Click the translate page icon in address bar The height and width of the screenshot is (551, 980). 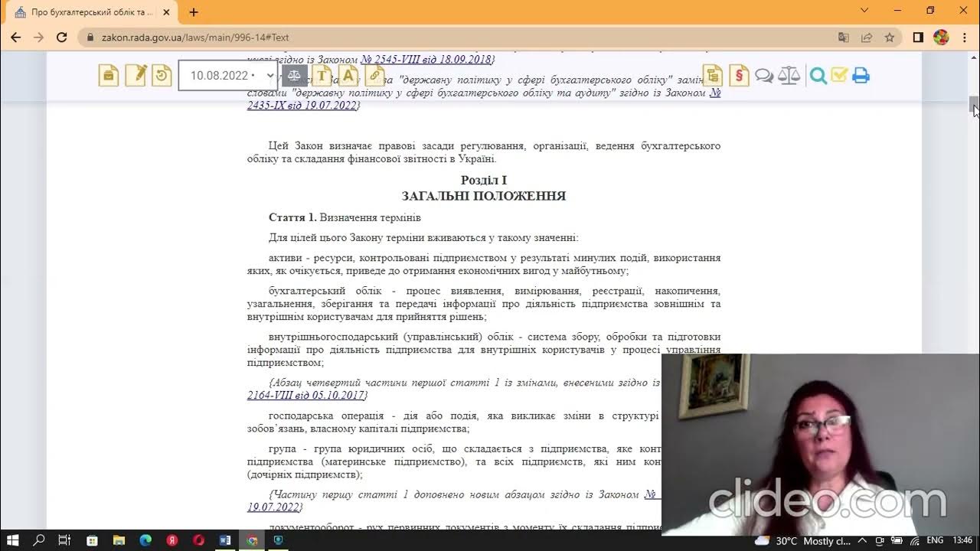coord(844,37)
